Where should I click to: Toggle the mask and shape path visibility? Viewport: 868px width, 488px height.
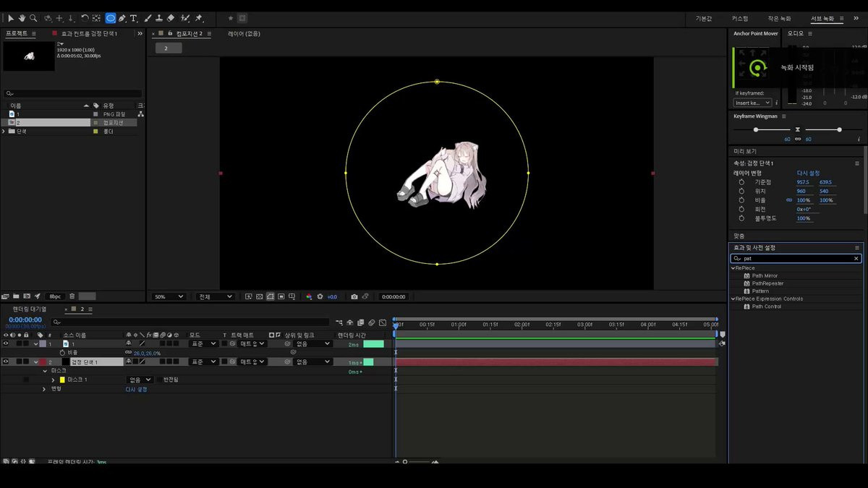(x=270, y=296)
